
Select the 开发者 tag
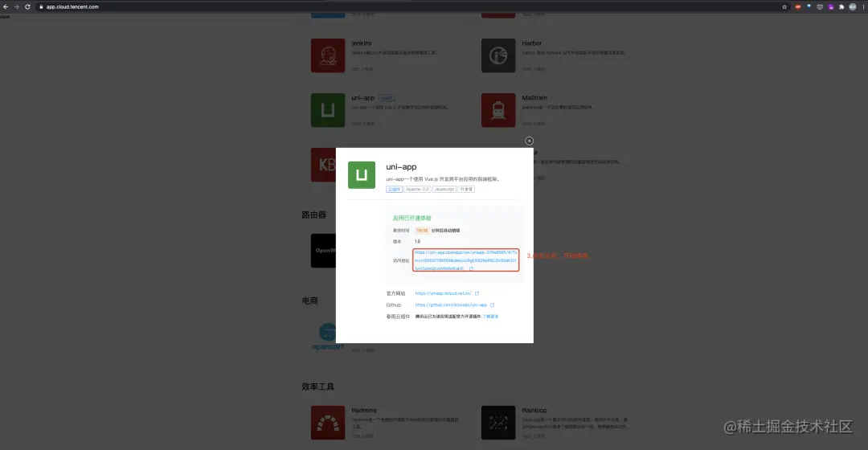(466, 190)
